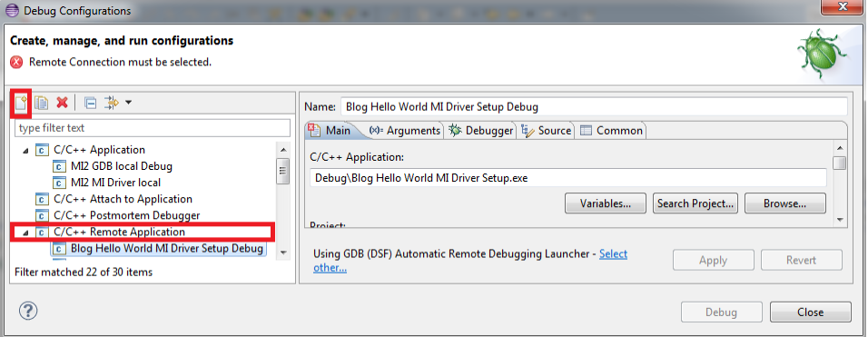Screen dimensions: 868x337
Task: Collapse the C/C++ Remote Application node
Action: coord(25,233)
